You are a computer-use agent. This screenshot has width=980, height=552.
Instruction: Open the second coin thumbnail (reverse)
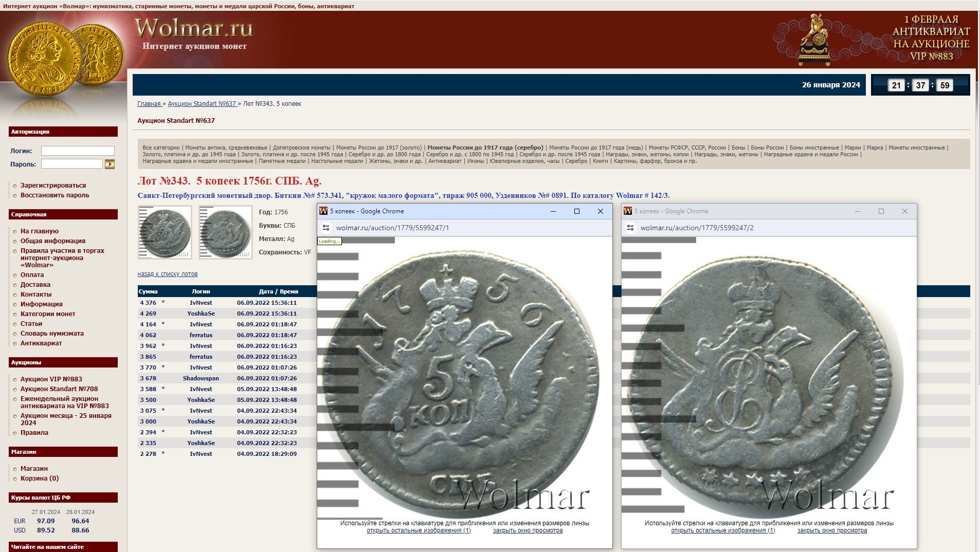226,232
